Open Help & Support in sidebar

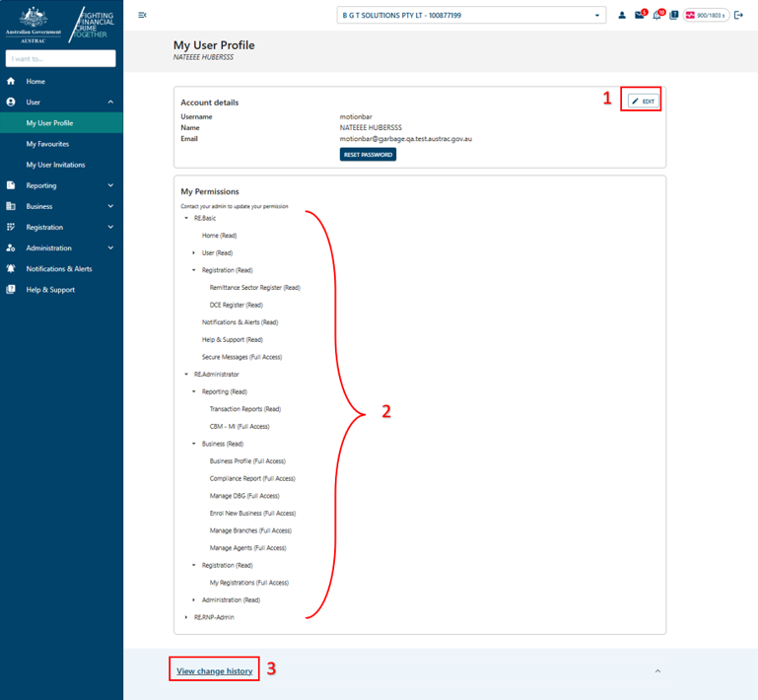(50, 290)
